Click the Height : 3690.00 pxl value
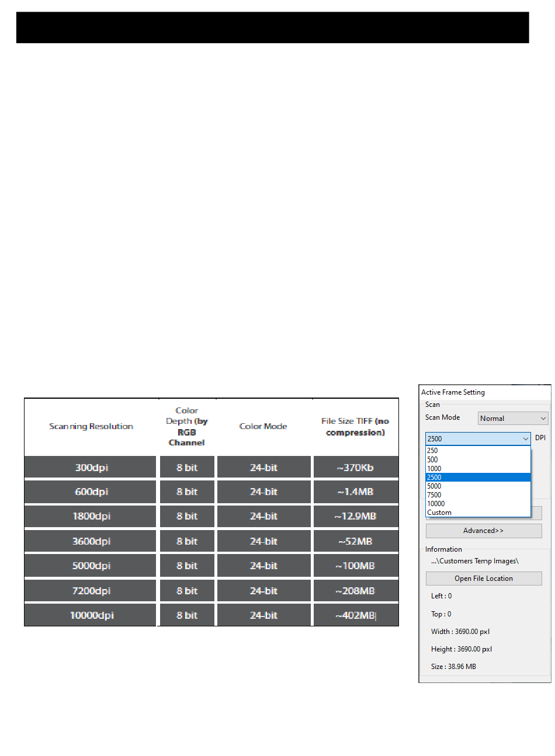This screenshot has height=756, width=555. (x=462, y=649)
